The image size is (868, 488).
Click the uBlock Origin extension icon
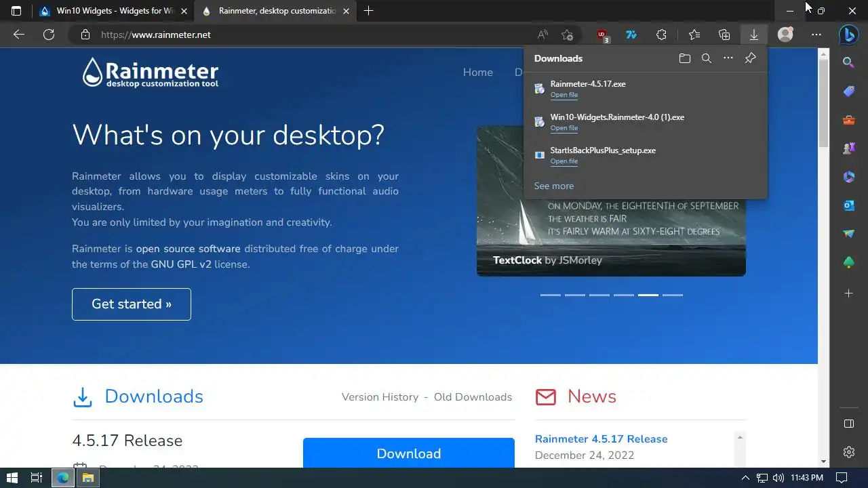click(x=602, y=35)
